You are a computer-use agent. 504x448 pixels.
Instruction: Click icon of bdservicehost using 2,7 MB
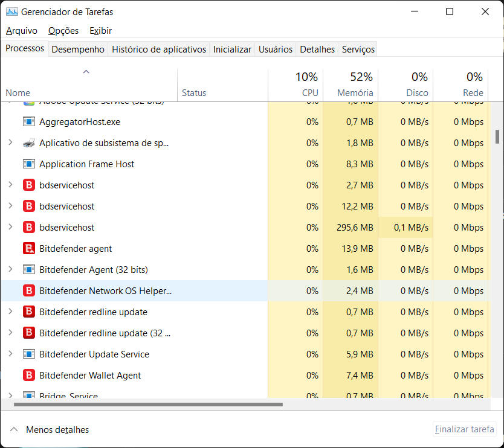point(29,185)
